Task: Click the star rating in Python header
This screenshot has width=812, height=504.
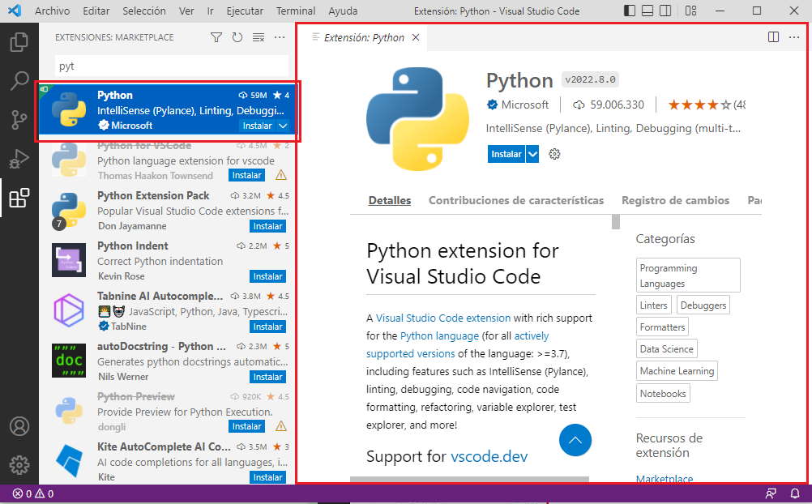Action: (x=699, y=105)
